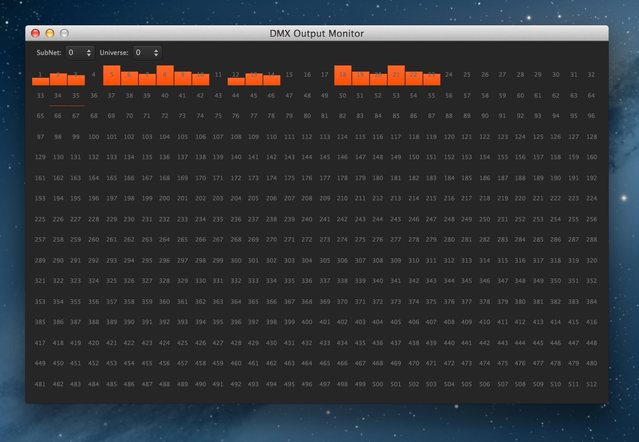This screenshot has height=442, width=639.
Task: Select DMX channel cell 129
Action: pos(40,157)
